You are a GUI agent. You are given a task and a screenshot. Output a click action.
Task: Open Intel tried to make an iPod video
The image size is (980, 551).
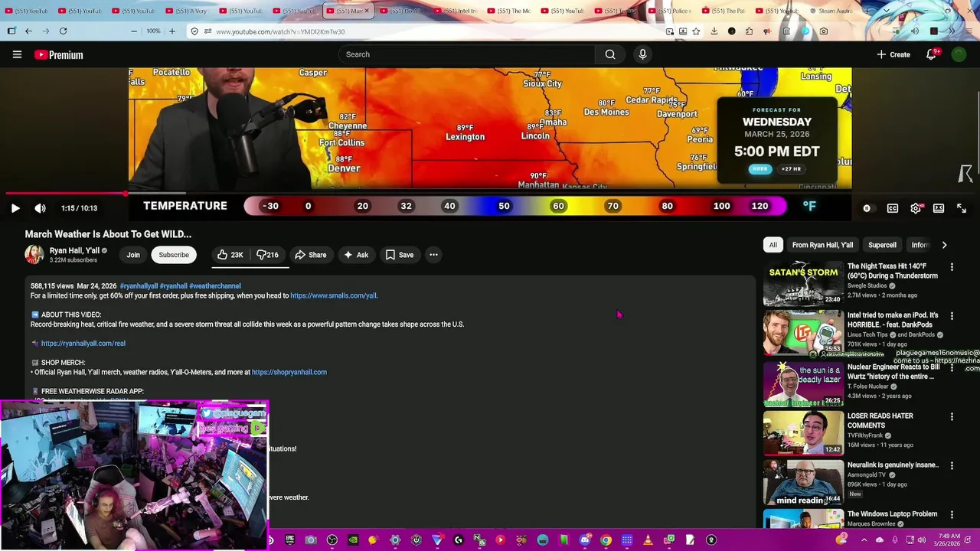[803, 332]
